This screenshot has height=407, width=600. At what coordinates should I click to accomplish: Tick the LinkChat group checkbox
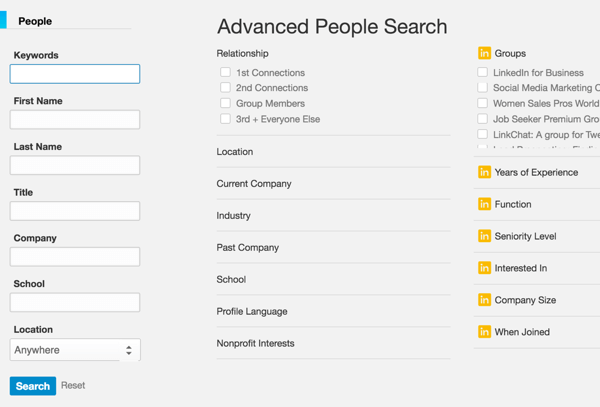483,134
